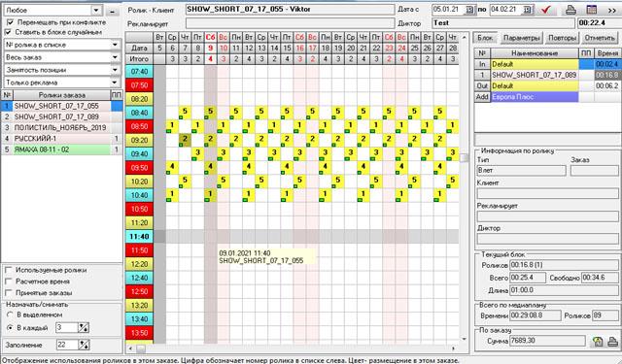The height and width of the screenshot is (364, 622).
Task: Open the calendar grid icon in the toolbar
Action: coord(592,10)
